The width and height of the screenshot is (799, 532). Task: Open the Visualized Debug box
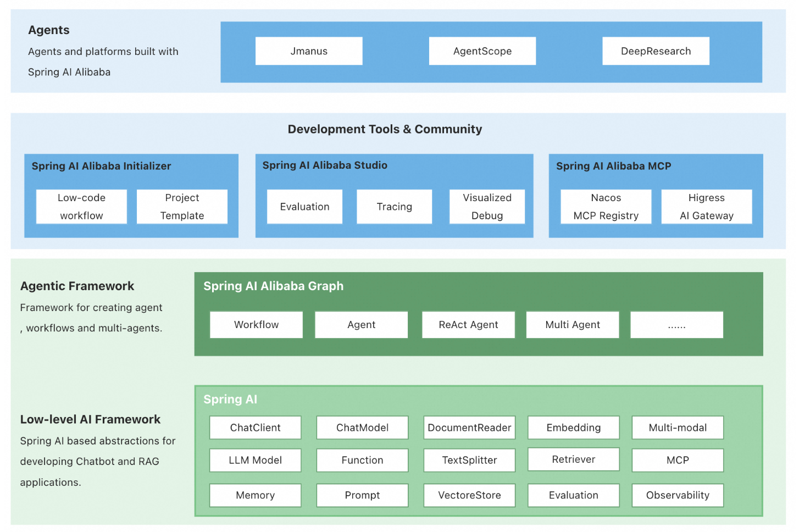pyautogui.click(x=487, y=207)
